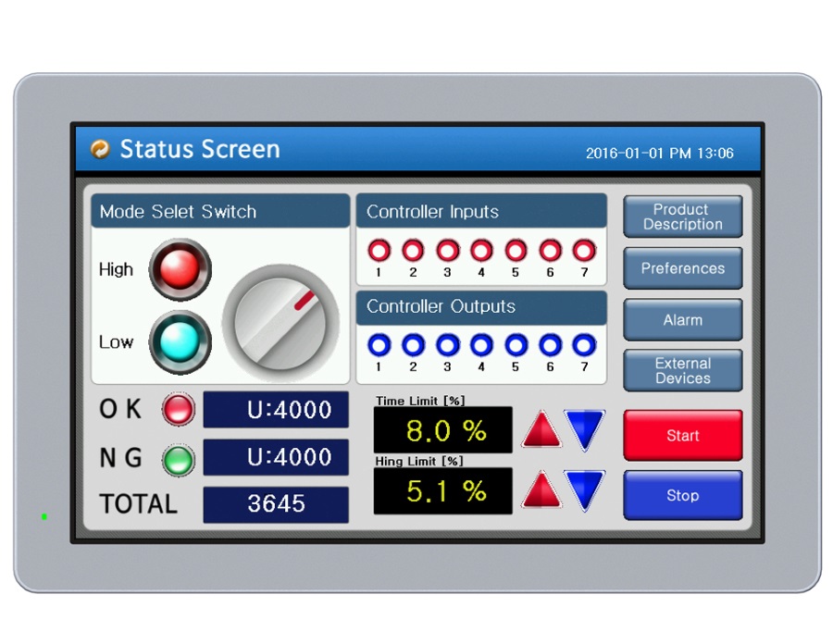Toggle Controller Output indicator 4
The height and width of the screenshot is (644, 833).
[481, 345]
